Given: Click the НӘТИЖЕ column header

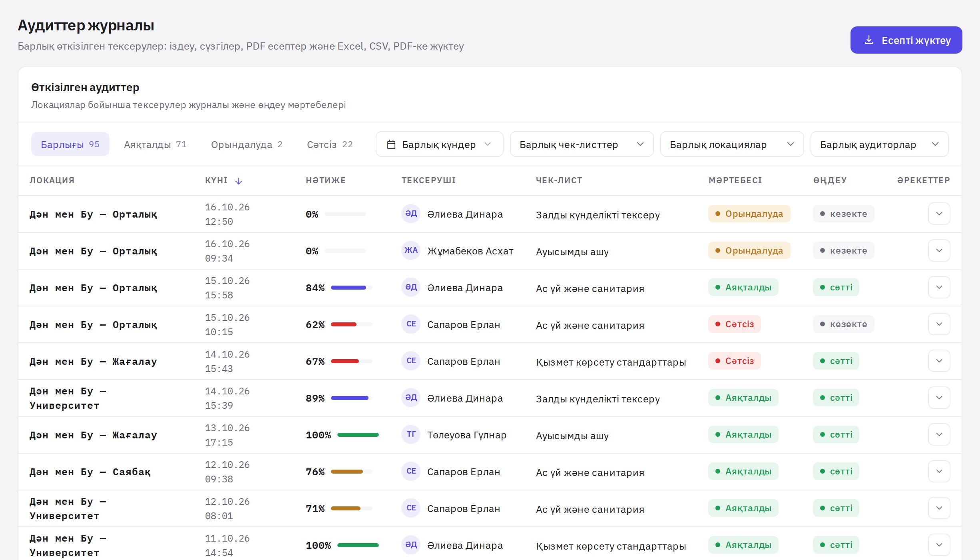Looking at the screenshot, I should pos(326,180).
